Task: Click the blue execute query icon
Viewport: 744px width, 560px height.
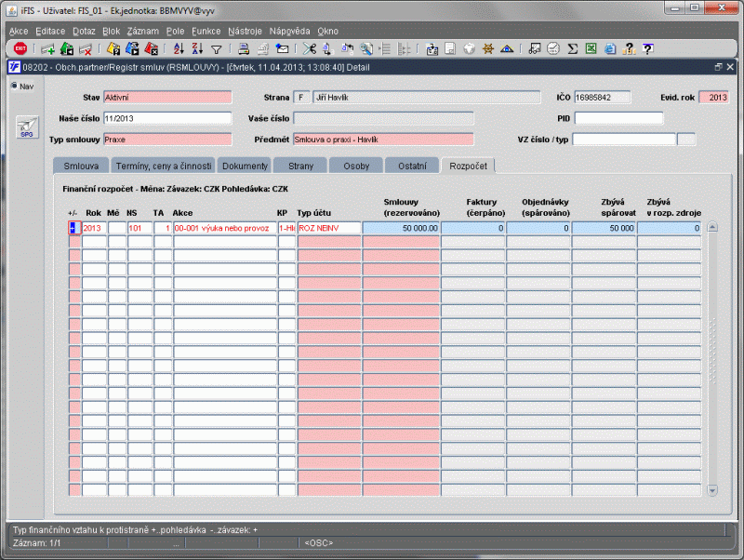Action: coord(132,48)
